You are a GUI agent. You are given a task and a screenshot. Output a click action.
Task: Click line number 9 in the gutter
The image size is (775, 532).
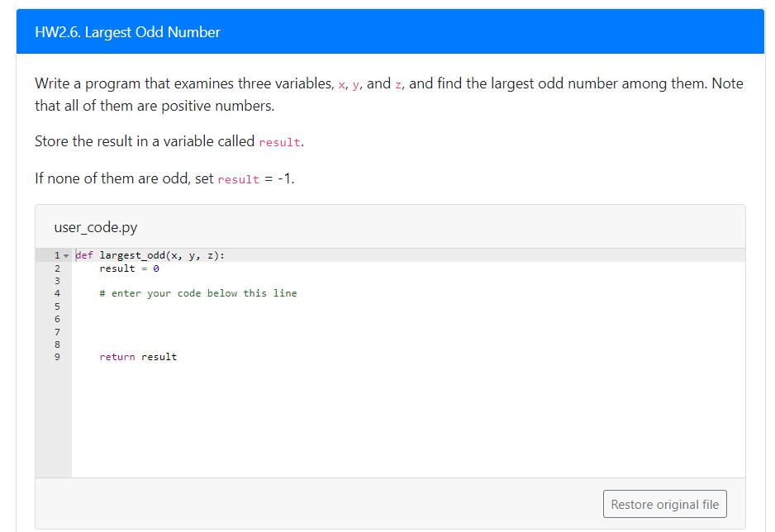coord(57,356)
